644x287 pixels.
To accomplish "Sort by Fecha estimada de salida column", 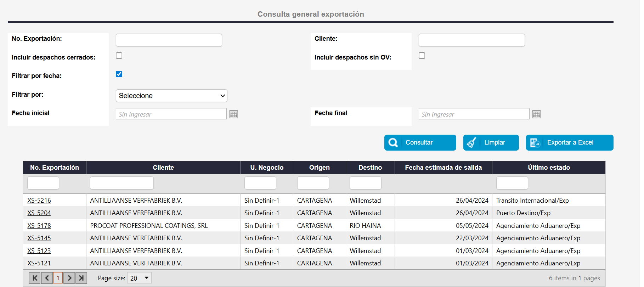I will pos(443,168).
